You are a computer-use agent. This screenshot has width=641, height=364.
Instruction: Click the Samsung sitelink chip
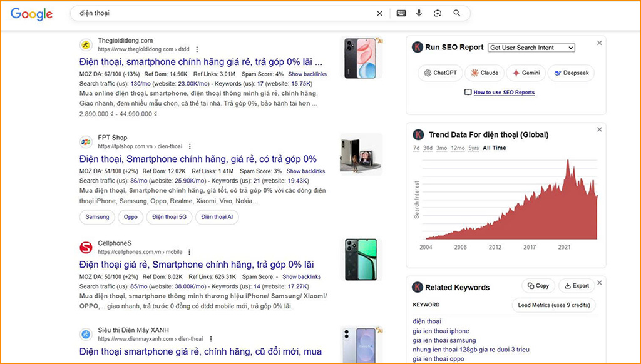click(97, 217)
